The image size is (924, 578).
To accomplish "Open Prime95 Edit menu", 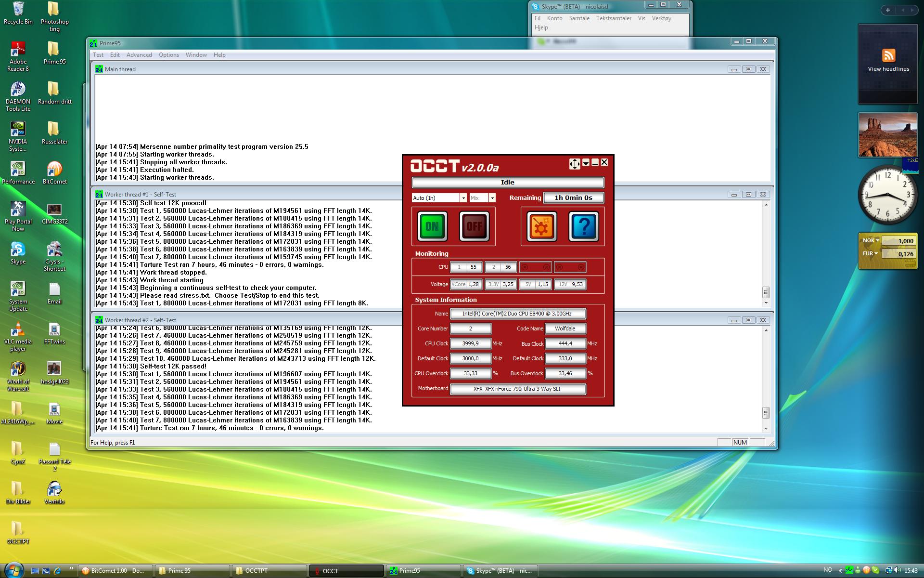I will pyautogui.click(x=115, y=55).
